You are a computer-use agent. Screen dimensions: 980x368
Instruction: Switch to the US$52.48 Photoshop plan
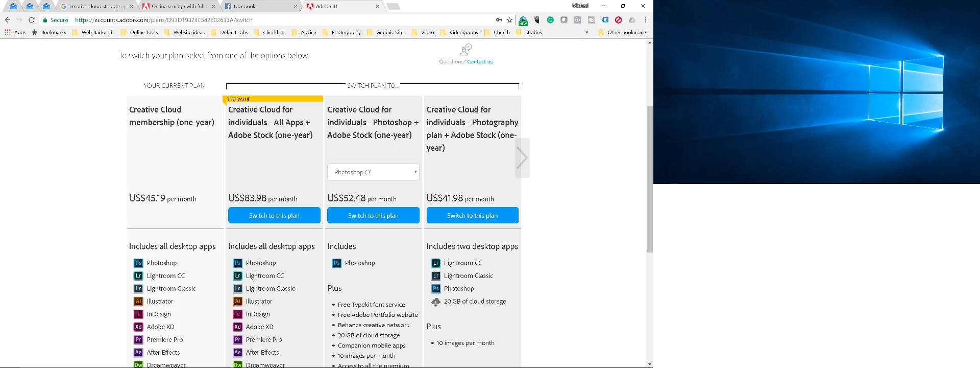373,215
